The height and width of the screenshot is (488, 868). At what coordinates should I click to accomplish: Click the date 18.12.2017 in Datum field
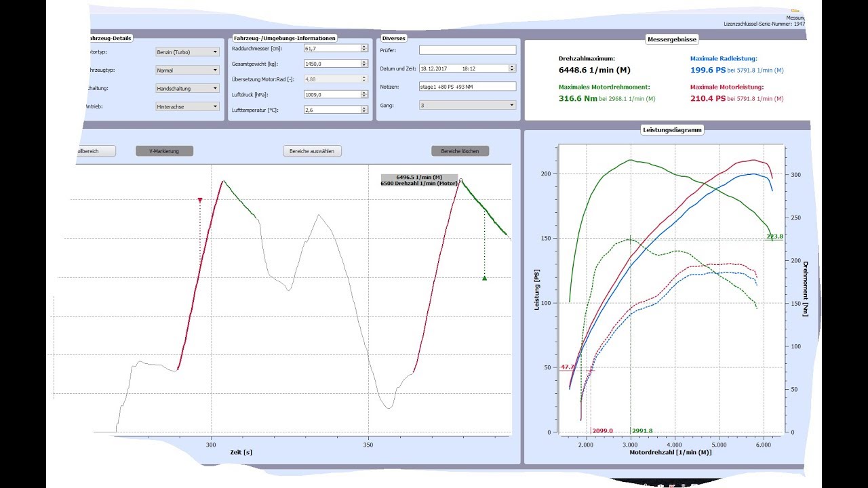[x=435, y=68]
